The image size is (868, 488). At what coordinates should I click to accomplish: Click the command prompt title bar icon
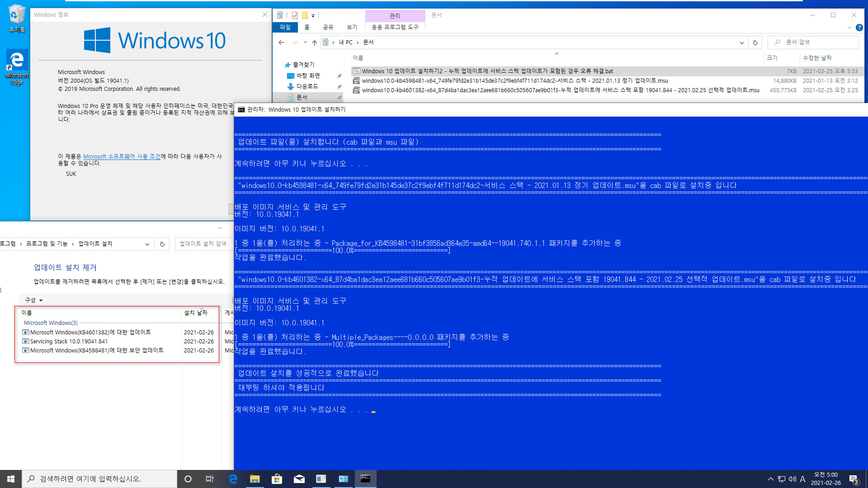241,110
